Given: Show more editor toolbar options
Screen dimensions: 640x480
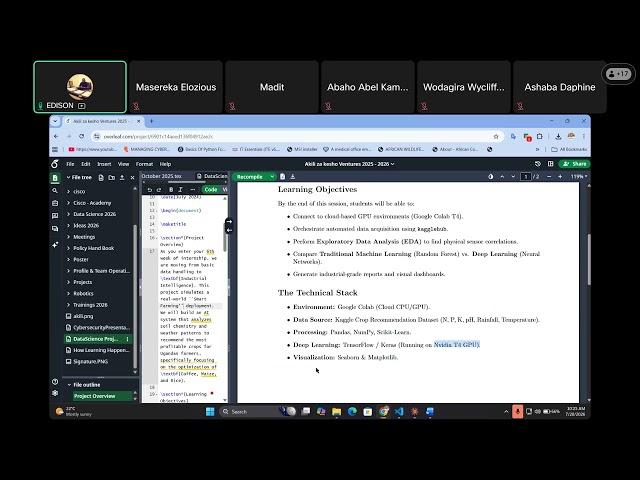Looking at the screenshot, I should 193,189.
